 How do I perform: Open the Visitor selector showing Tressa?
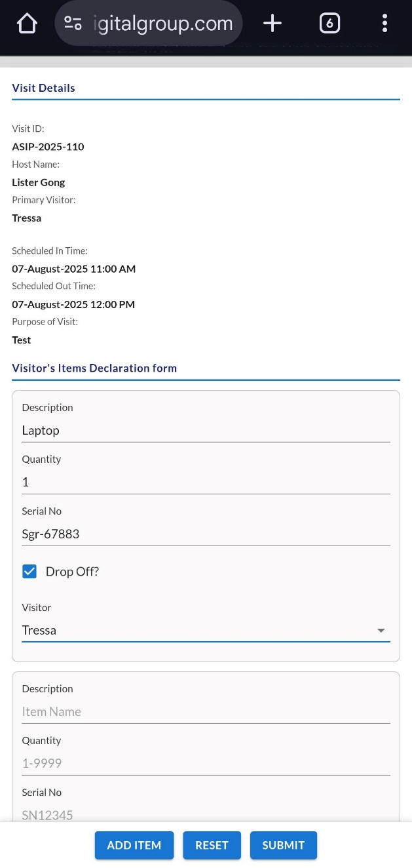click(x=206, y=631)
